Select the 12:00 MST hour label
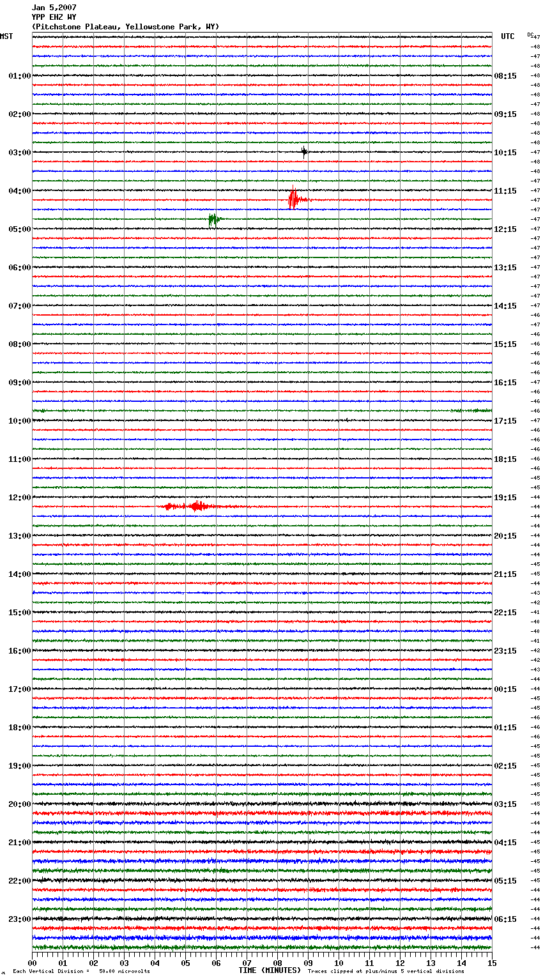Image resolution: width=543 pixels, height=980 pixels. pos(20,498)
